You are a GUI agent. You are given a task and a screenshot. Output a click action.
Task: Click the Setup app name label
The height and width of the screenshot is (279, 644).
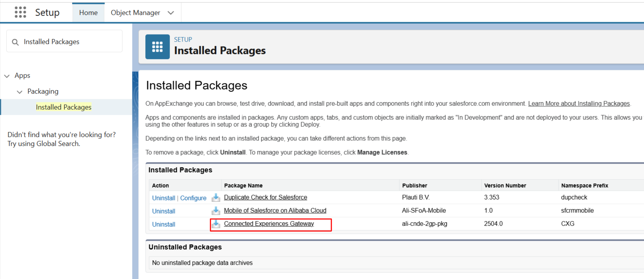pyautogui.click(x=47, y=12)
